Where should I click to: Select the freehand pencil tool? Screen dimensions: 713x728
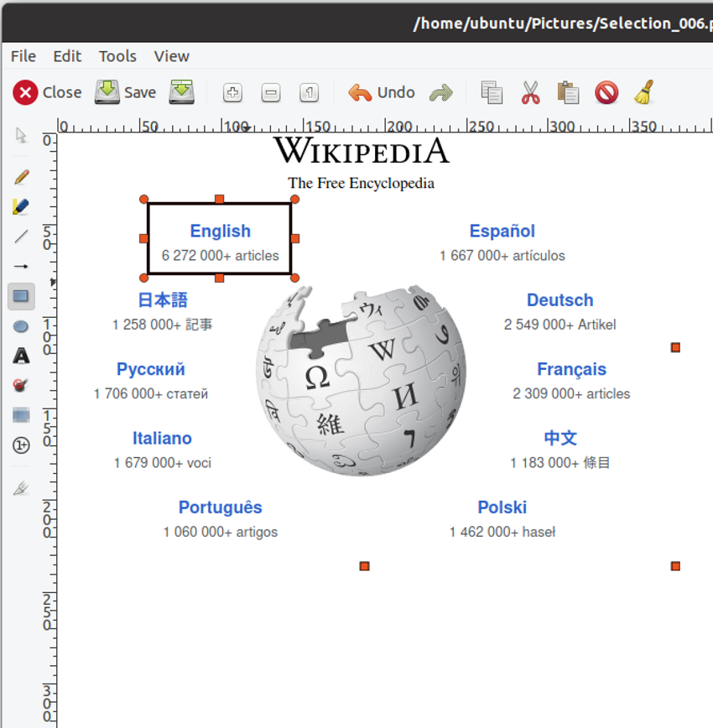21,176
